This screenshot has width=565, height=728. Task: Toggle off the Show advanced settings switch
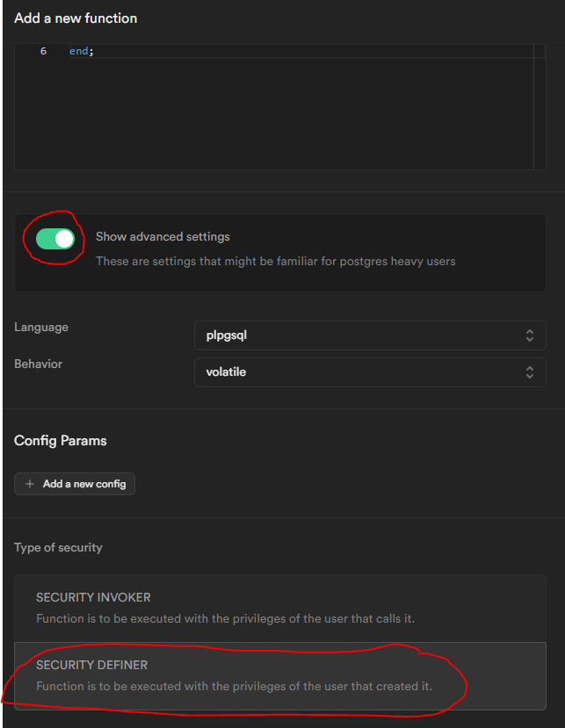coord(55,238)
